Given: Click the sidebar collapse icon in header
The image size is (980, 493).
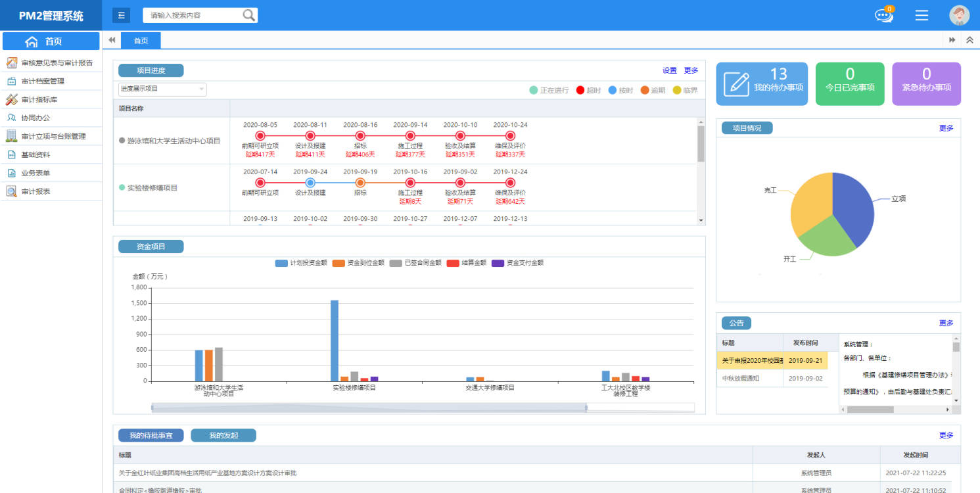Looking at the screenshot, I should point(121,15).
